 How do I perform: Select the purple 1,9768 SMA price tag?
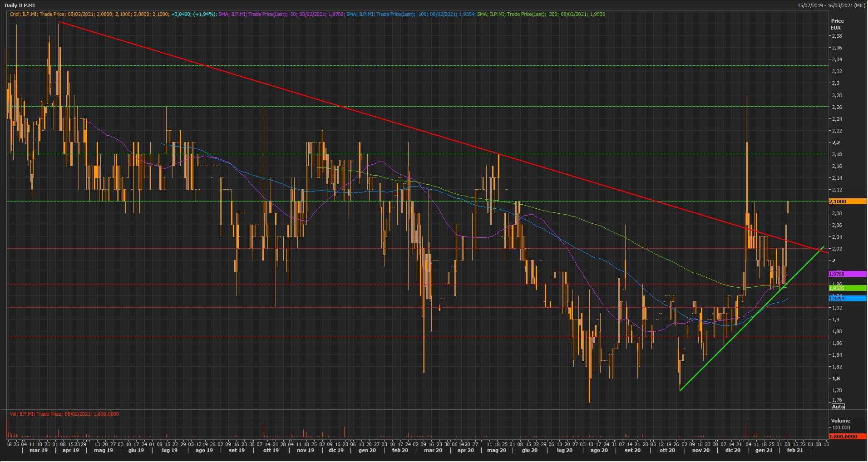tap(847, 274)
